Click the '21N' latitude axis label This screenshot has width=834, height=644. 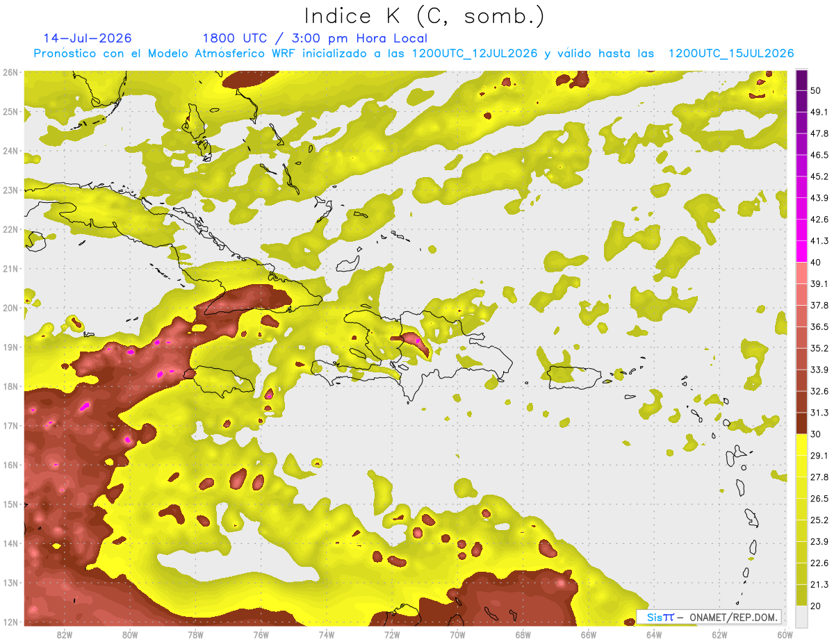(10, 268)
